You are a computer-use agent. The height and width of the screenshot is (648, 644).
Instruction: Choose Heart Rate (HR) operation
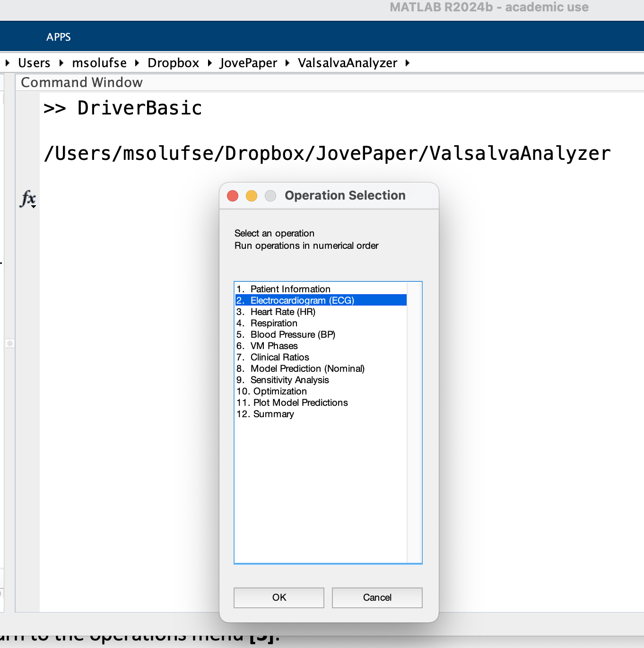pyautogui.click(x=282, y=312)
